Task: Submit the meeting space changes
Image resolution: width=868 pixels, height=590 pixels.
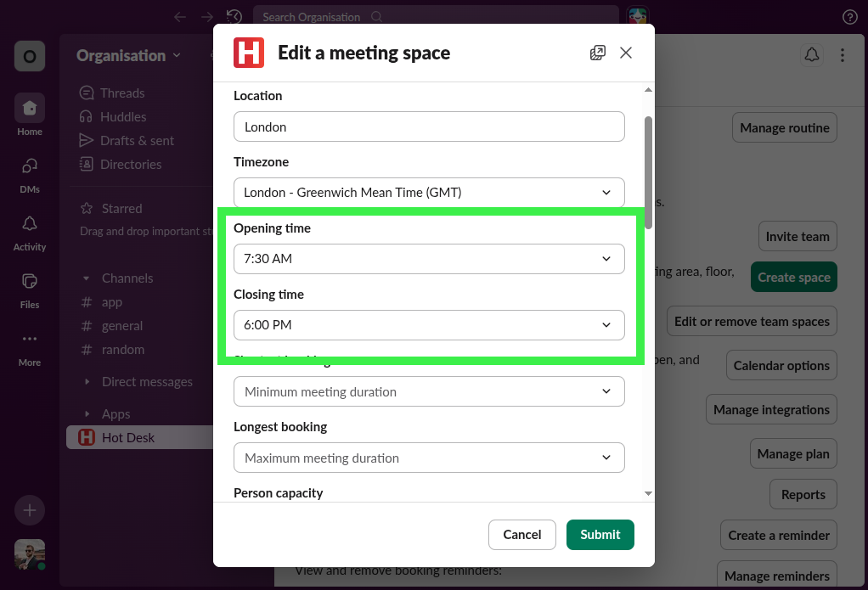Action: 600,535
